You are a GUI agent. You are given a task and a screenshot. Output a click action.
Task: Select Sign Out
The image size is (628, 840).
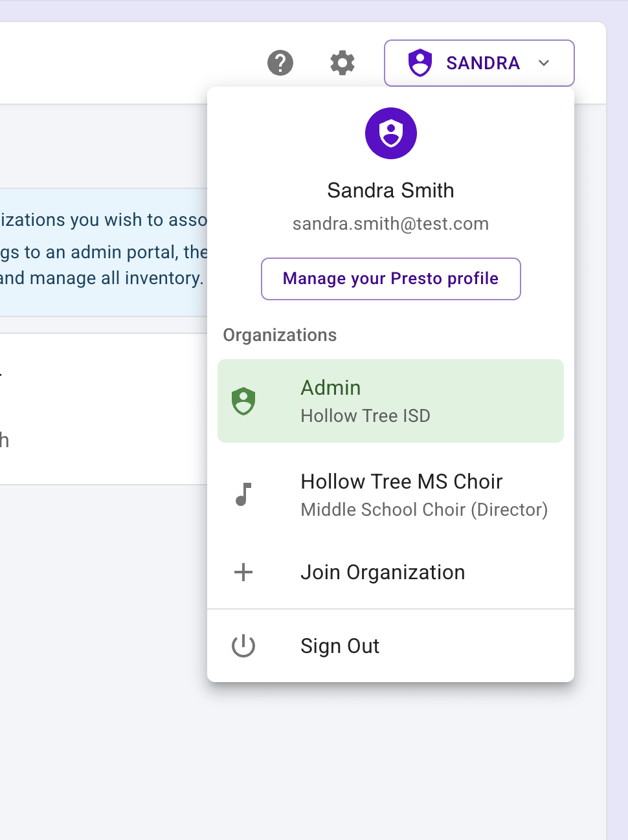point(340,646)
